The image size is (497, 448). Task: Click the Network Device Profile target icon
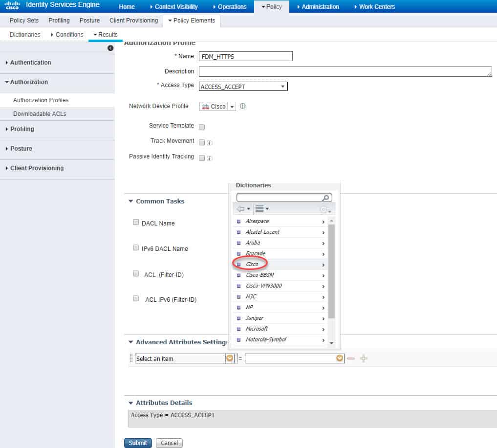pos(242,106)
